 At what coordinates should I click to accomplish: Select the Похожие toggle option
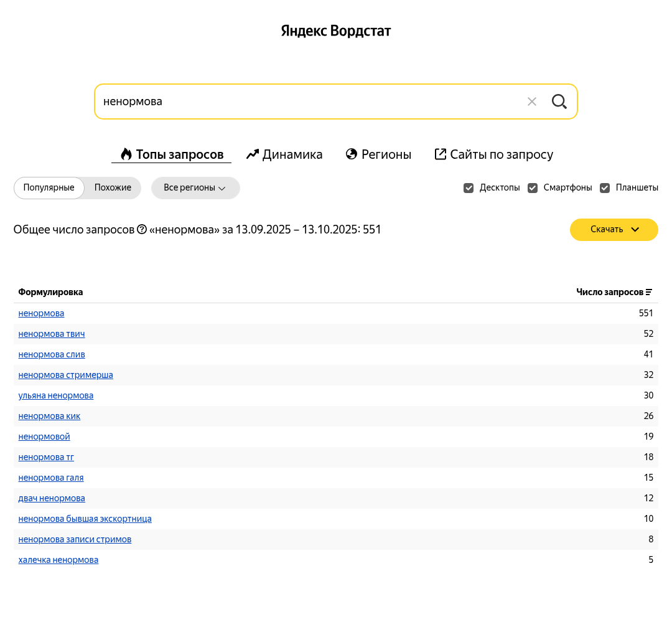pos(113,188)
